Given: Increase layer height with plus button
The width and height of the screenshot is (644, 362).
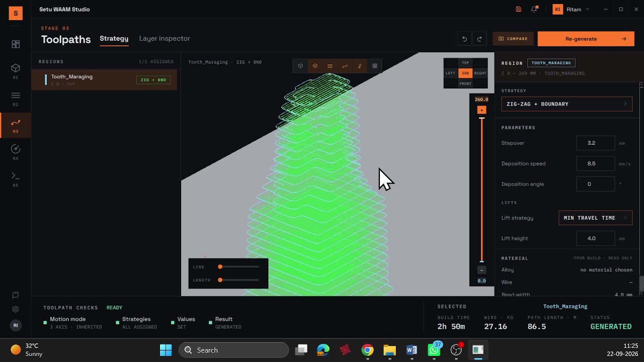Looking at the screenshot, I should click(481, 110).
